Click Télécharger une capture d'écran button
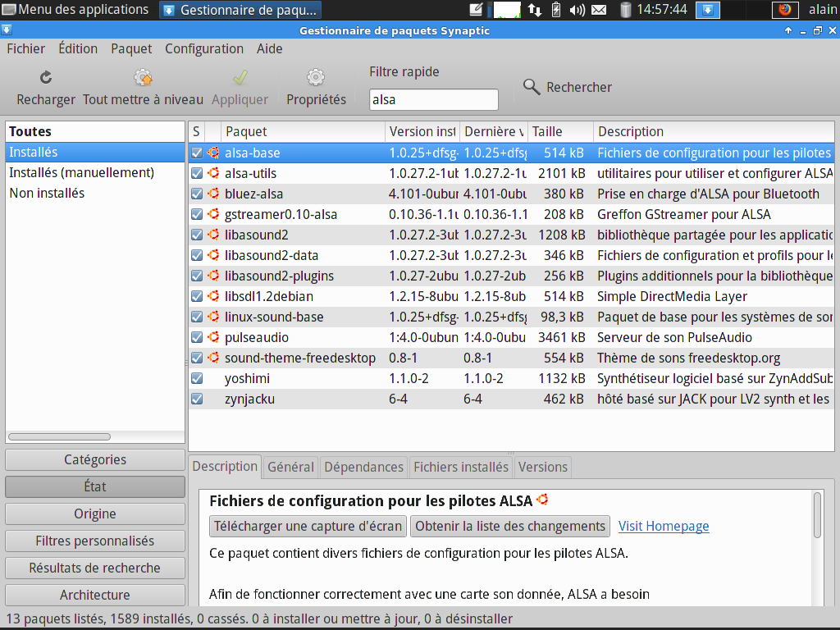Image resolution: width=840 pixels, height=630 pixels. pos(308,526)
